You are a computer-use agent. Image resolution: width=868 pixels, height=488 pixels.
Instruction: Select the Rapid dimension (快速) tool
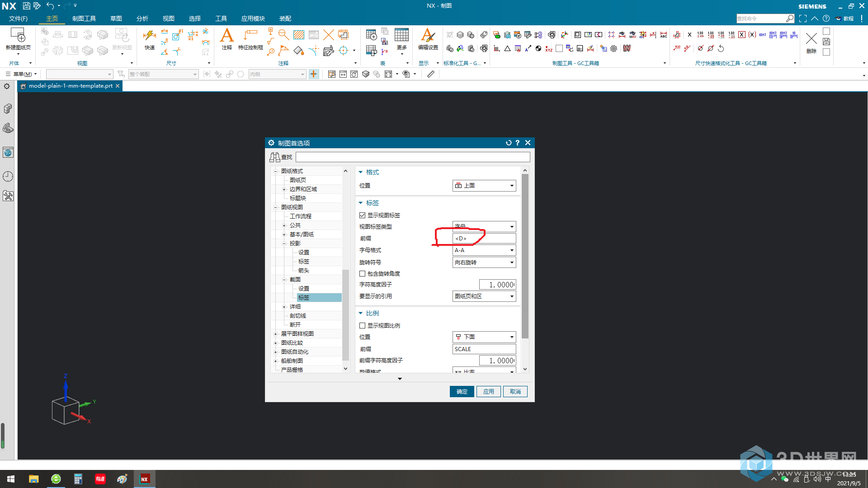[149, 39]
